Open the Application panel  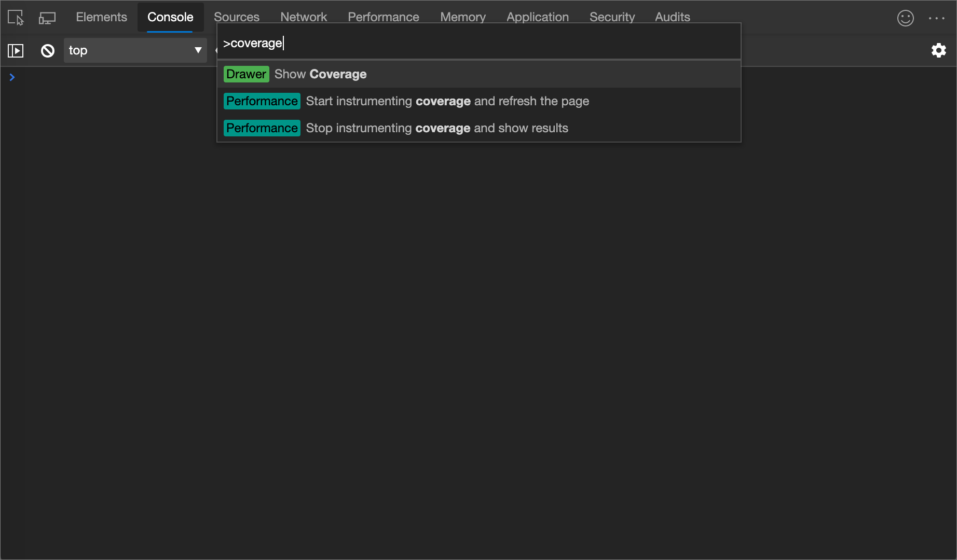[537, 17]
